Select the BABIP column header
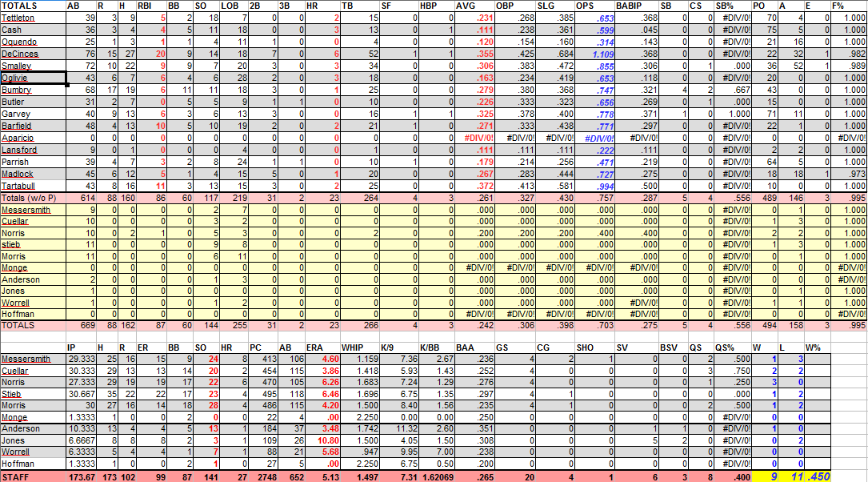 pos(637,6)
